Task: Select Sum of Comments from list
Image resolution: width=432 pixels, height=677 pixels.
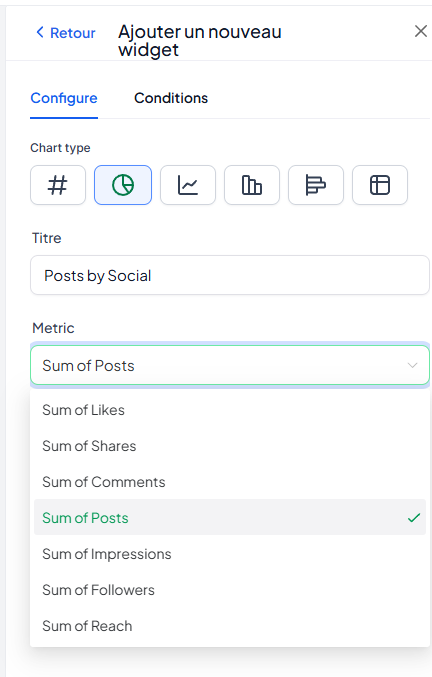Action: [230, 482]
